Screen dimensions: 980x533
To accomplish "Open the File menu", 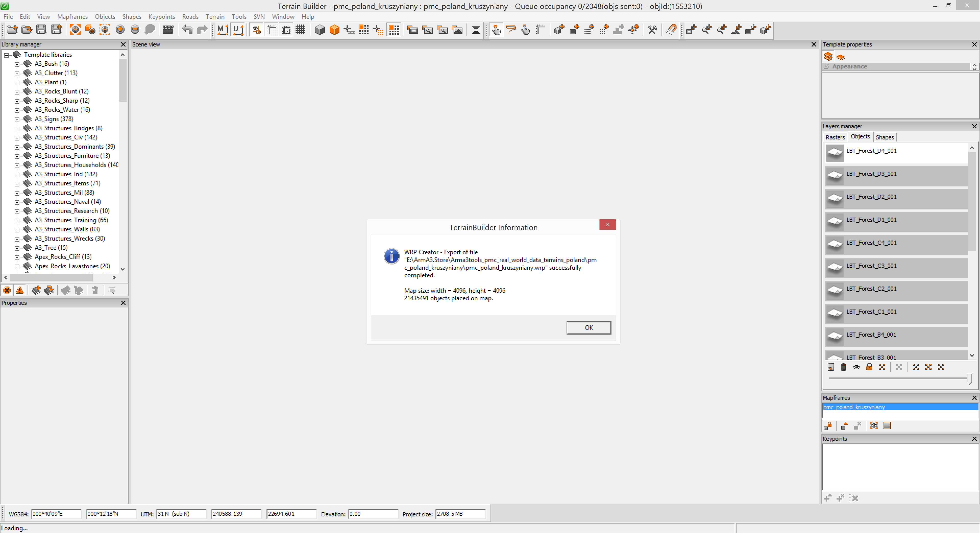I will coord(8,17).
